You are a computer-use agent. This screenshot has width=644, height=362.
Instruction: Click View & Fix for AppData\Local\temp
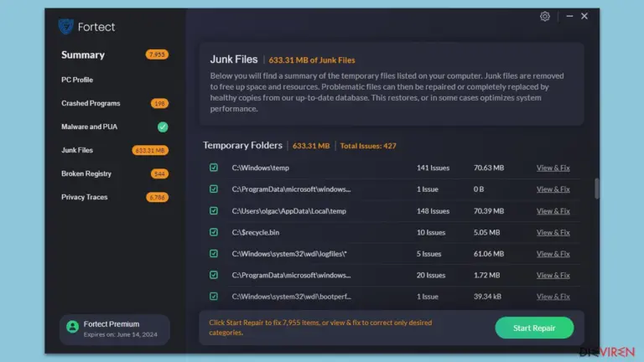click(x=553, y=211)
